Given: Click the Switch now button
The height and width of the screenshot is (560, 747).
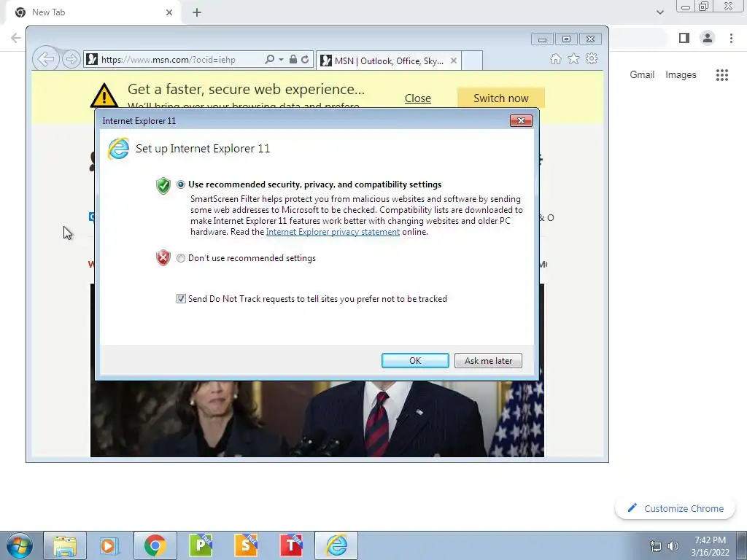Looking at the screenshot, I should [500, 98].
